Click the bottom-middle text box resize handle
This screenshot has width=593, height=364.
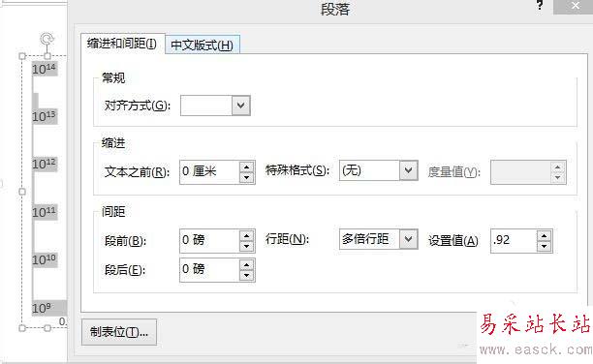point(47,328)
